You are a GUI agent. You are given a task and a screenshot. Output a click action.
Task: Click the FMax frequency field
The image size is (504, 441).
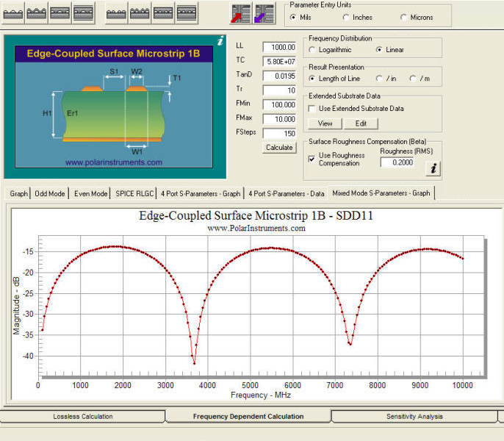(279, 119)
